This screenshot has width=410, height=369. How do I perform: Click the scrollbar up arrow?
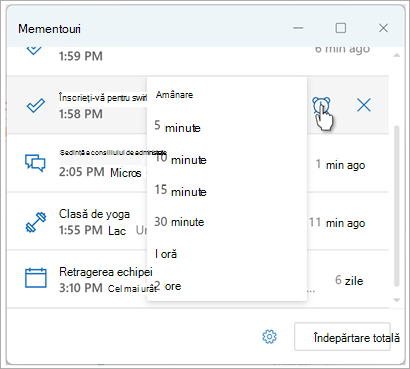[x=397, y=55]
